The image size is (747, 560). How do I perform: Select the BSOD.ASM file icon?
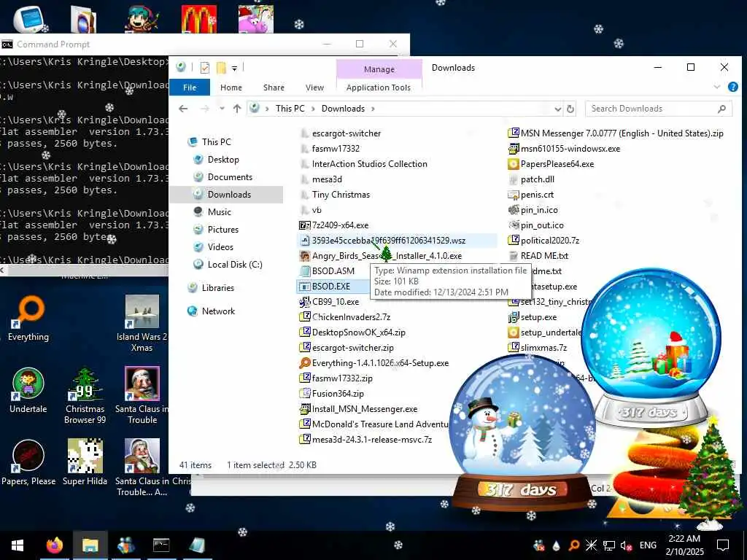(x=304, y=271)
